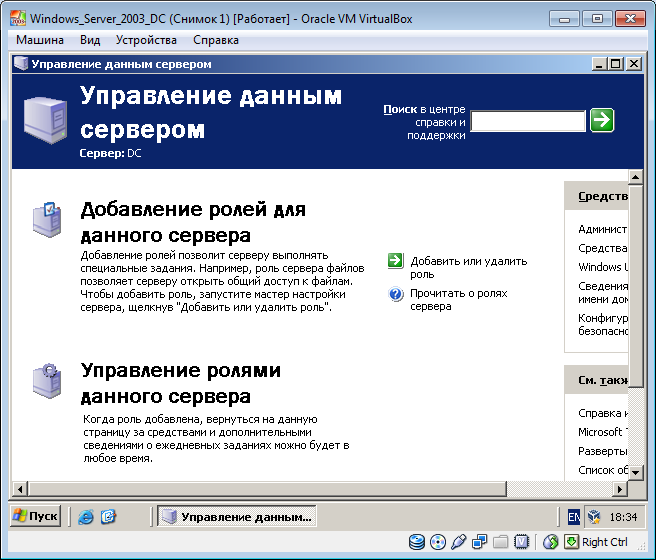Click the inner window title icon Управление данным сервером
656x560 pixels.
(x=21, y=64)
